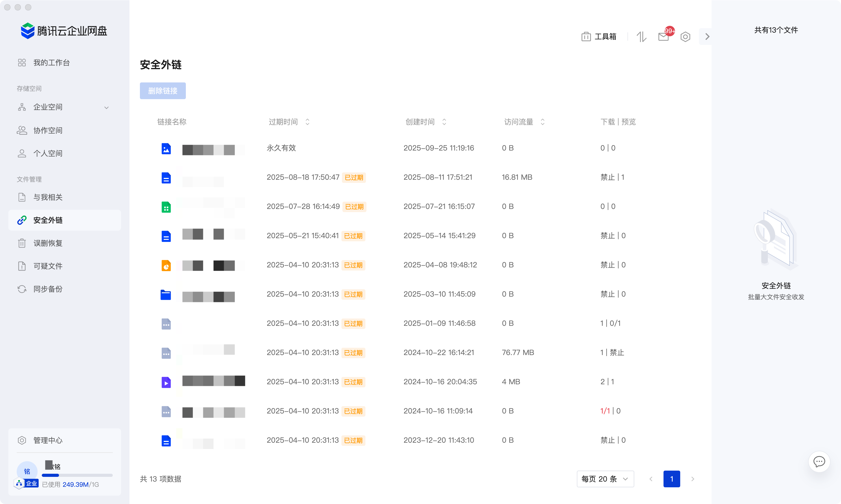Sort the list by 访问流量 column
Screen dimensions: 841x504
click(542, 122)
